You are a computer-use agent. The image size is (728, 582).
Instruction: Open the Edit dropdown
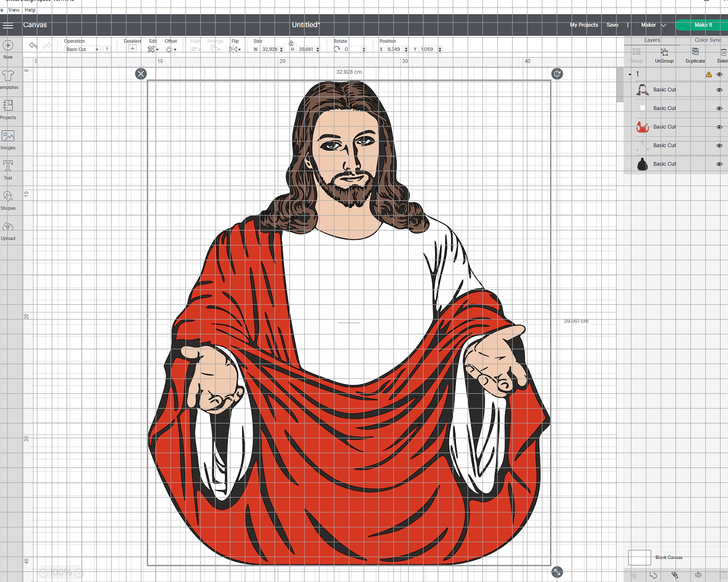tap(153, 49)
